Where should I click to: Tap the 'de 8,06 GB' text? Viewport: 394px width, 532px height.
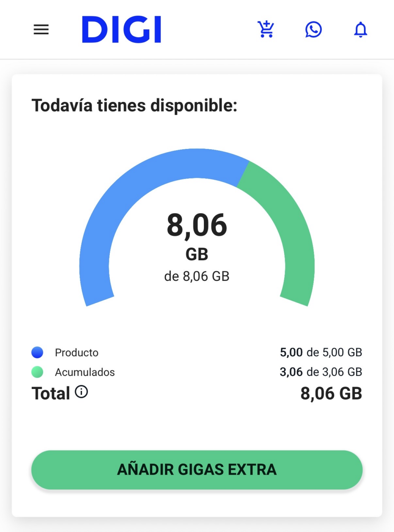(x=197, y=276)
